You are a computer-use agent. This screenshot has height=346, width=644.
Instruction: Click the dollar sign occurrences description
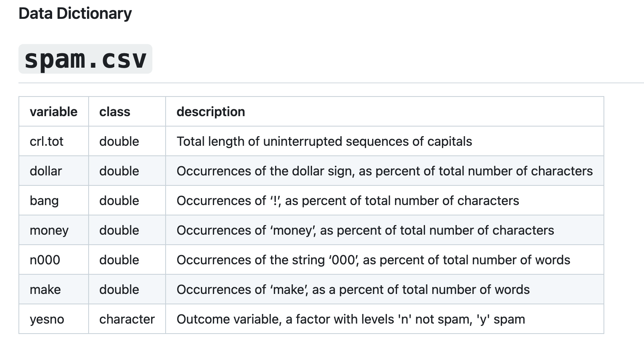pyautogui.click(x=384, y=171)
